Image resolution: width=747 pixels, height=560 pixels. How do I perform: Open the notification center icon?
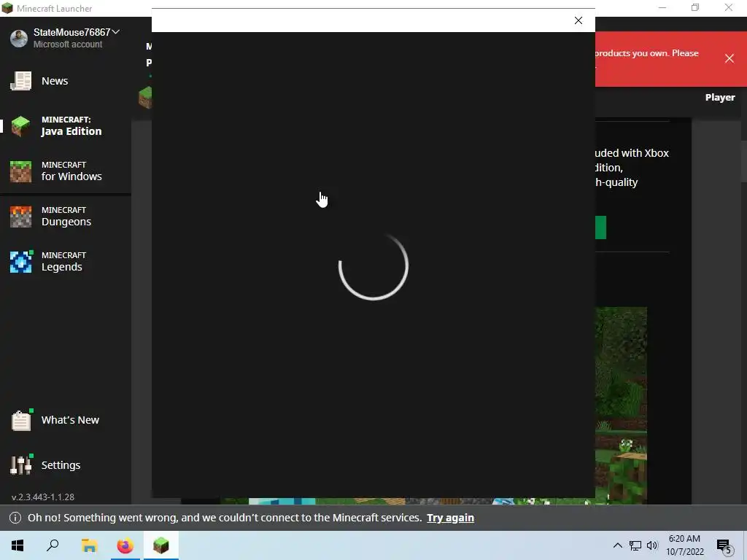pyautogui.click(x=724, y=546)
